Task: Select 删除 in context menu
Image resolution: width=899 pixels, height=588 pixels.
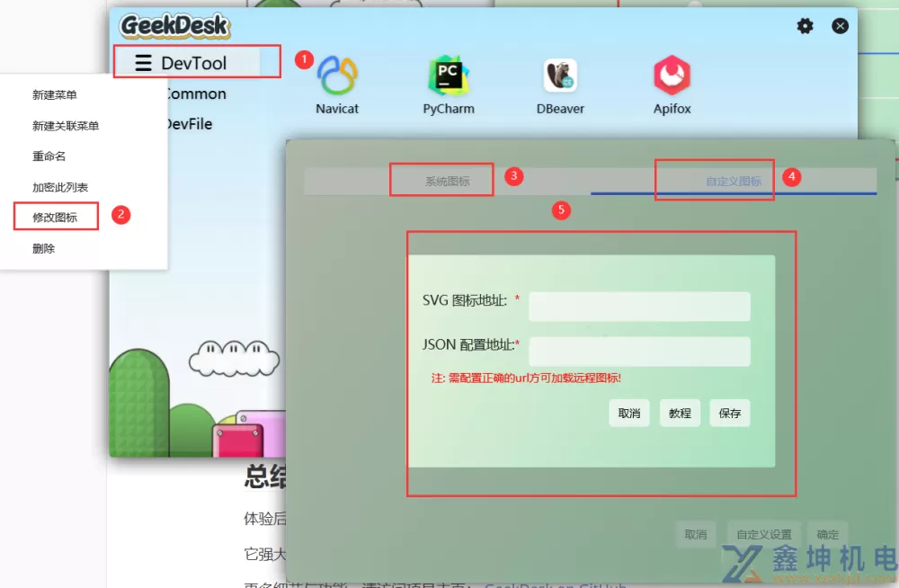Action: (43, 248)
